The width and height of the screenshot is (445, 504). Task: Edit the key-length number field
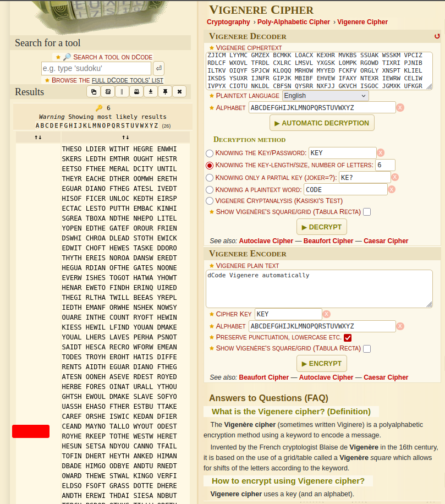[385, 165]
